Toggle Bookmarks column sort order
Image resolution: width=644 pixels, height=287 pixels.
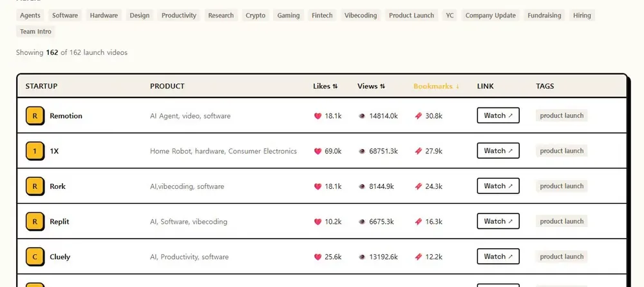click(x=436, y=86)
